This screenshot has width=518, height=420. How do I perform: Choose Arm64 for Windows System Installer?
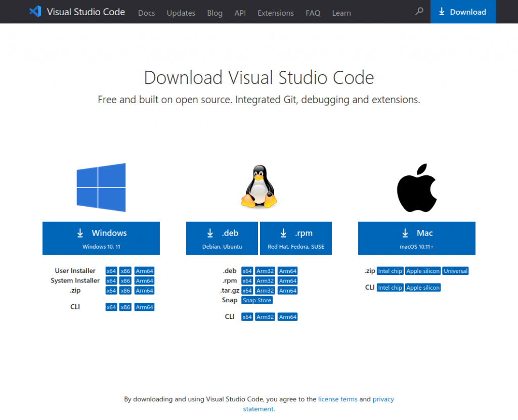tap(144, 281)
